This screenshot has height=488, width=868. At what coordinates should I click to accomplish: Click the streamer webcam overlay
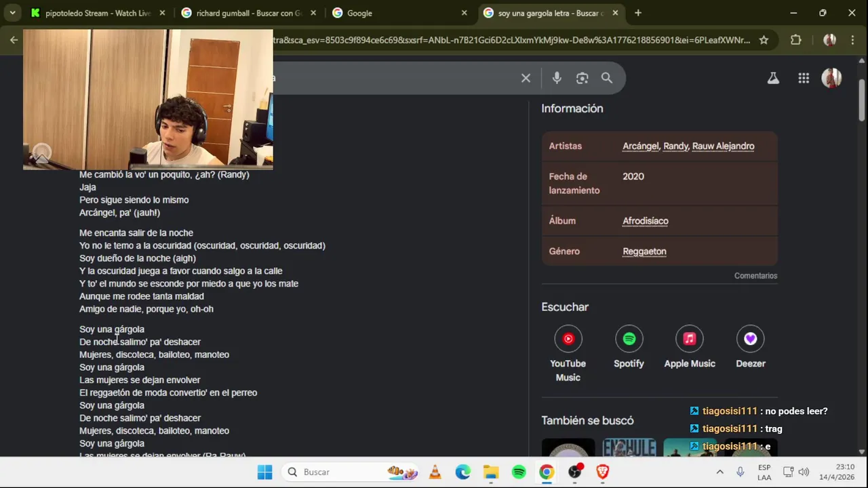[x=148, y=100]
